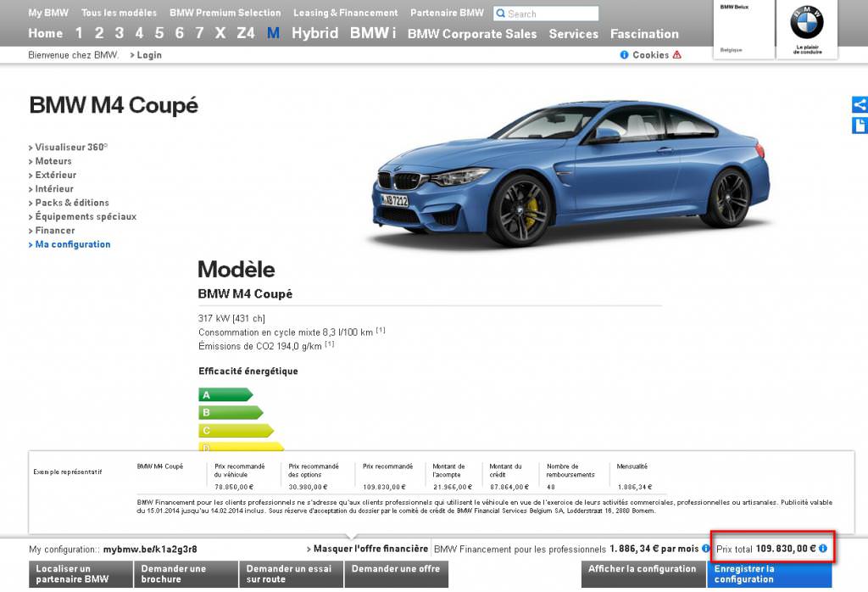Click info icon after Prix total
The width and height of the screenshot is (868, 592).
[823, 548]
